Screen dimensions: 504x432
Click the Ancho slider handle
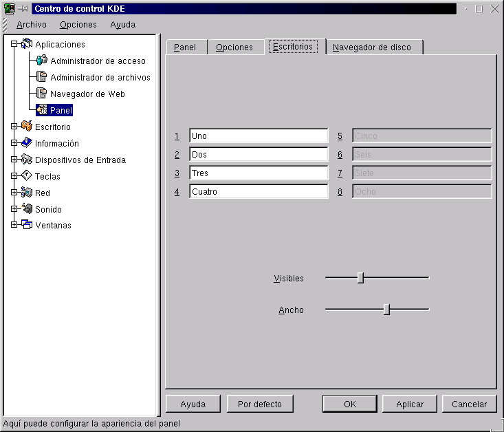[x=386, y=310]
